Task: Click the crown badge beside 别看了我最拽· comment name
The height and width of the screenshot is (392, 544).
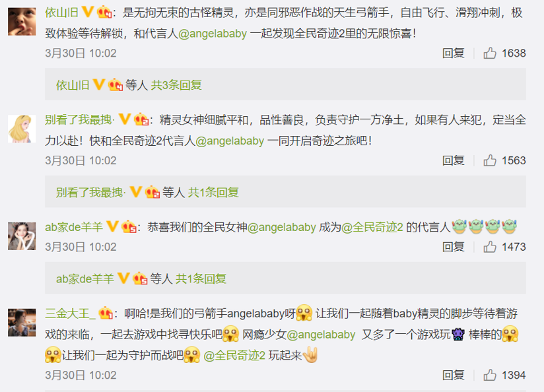Action: pyautogui.click(x=141, y=119)
